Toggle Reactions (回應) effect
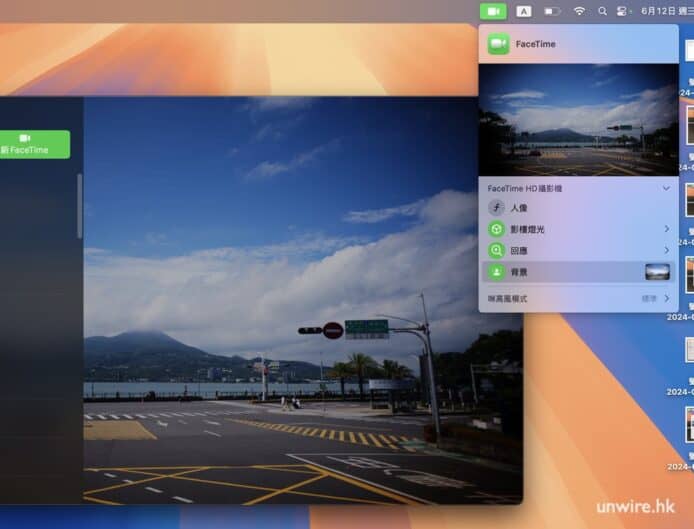694x529 pixels. pyautogui.click(x=496, y=250)
